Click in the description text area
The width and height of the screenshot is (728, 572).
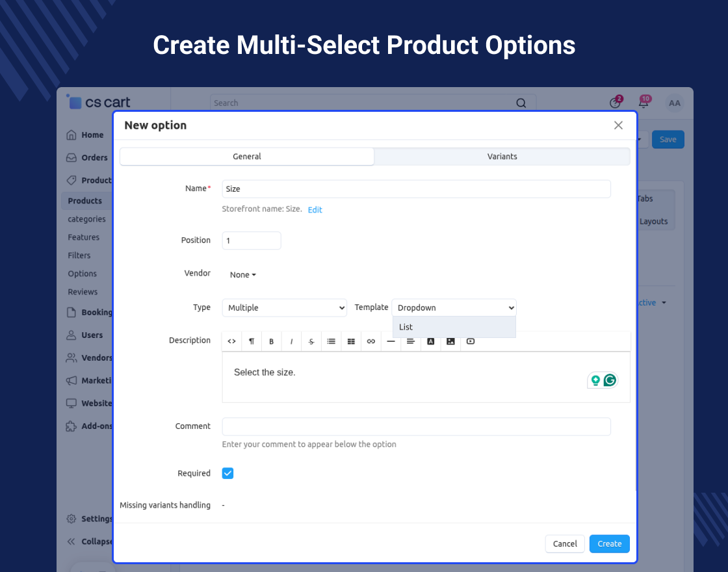(426, 377)
